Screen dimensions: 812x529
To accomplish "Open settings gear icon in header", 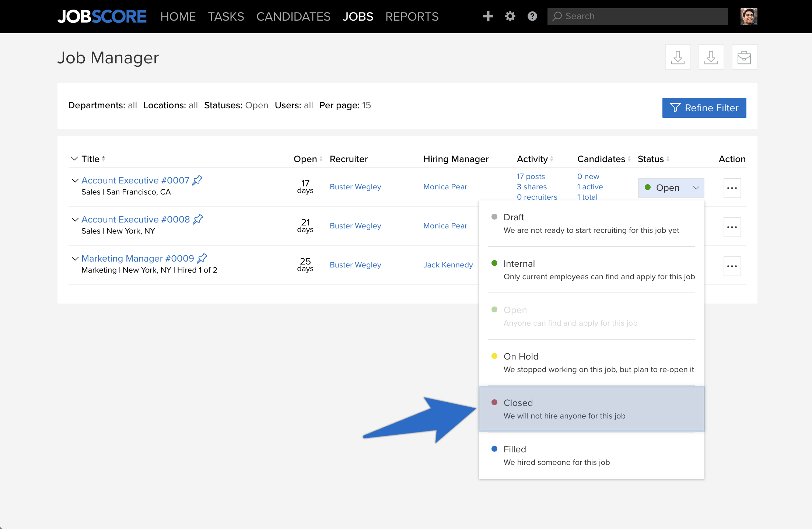I will [510, 16].
